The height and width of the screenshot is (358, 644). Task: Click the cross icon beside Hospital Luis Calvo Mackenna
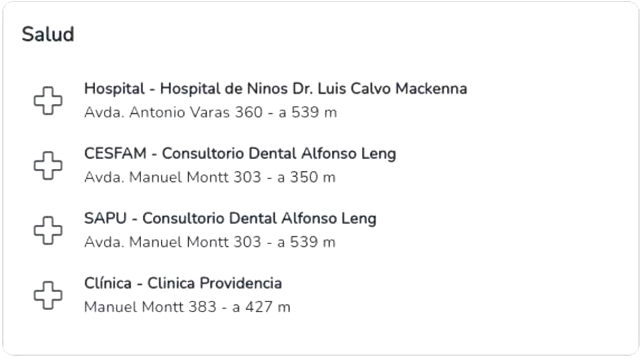[x=48, y=100]
